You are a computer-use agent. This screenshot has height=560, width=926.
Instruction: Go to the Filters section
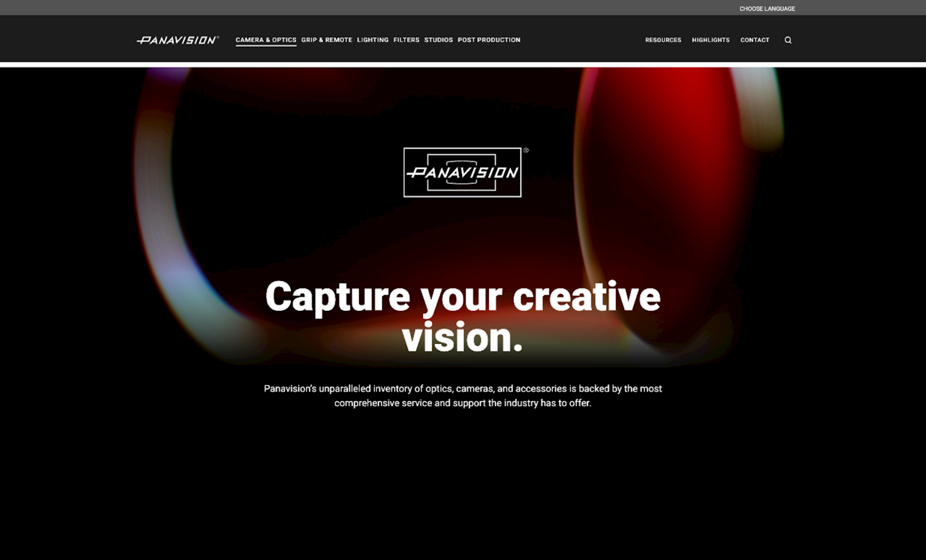pos(407,40)
